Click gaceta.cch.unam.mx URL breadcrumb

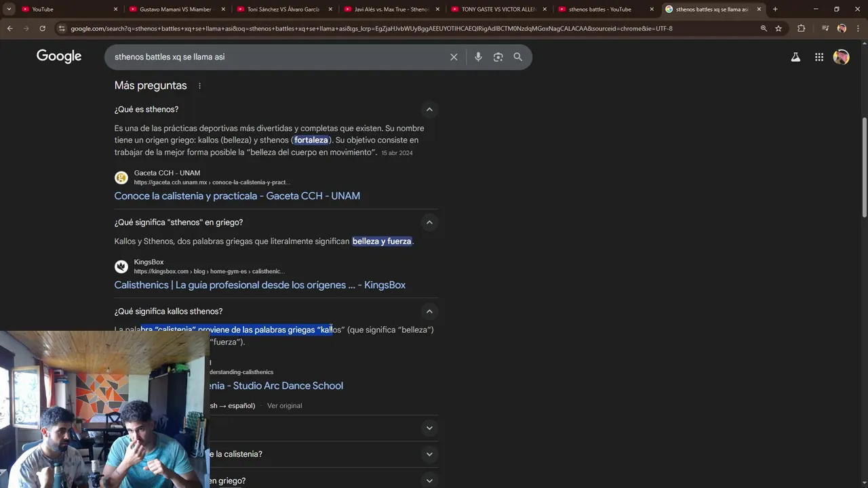click(x=212, y=182)
